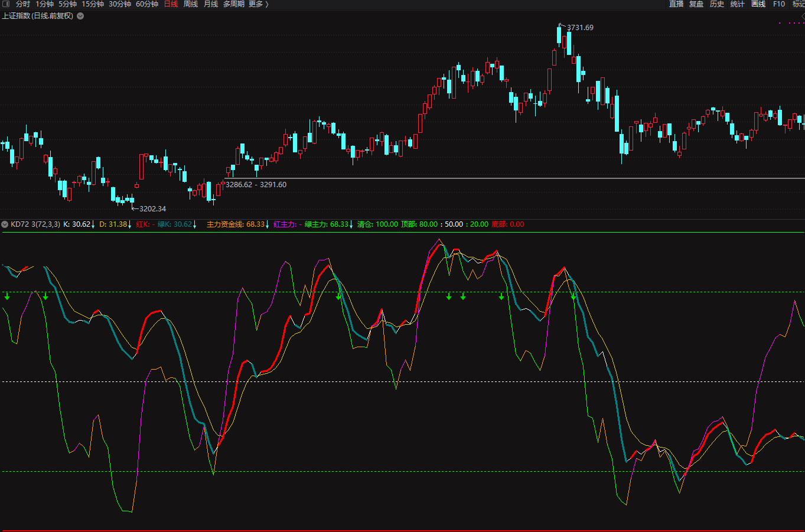The image size is (805, 532).
Task: Click the 绿主力: 68.33 value
Action: coord(327,224)
